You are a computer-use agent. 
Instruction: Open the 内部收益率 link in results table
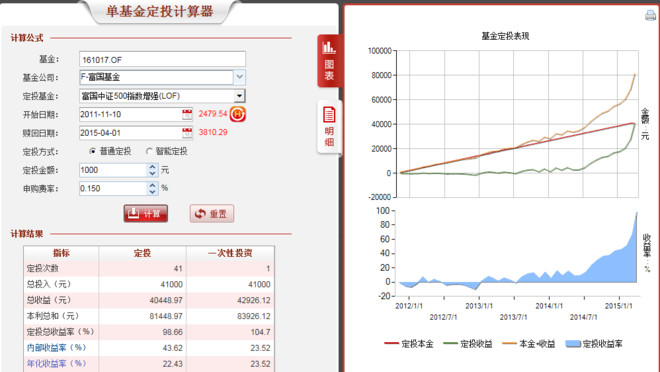click(x=56, y=348)
